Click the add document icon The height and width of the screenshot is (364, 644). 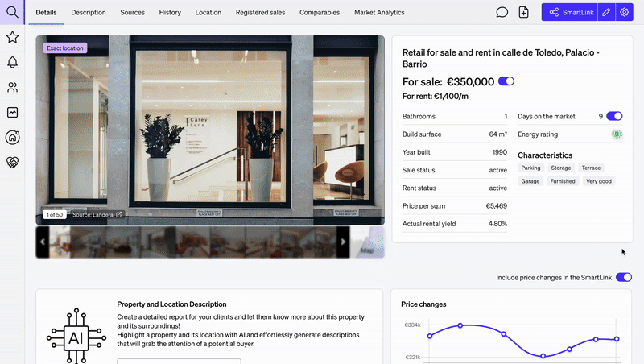(x=524, y=12)
